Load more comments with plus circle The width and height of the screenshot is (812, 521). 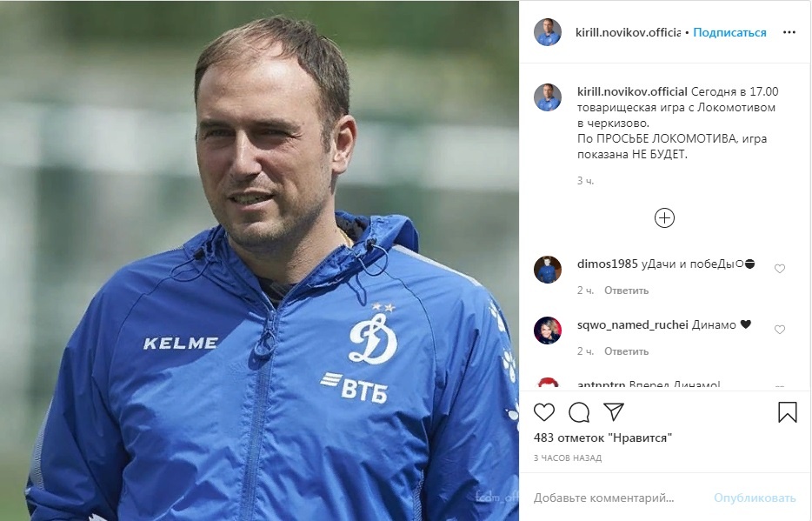click(x=664, y=218)
